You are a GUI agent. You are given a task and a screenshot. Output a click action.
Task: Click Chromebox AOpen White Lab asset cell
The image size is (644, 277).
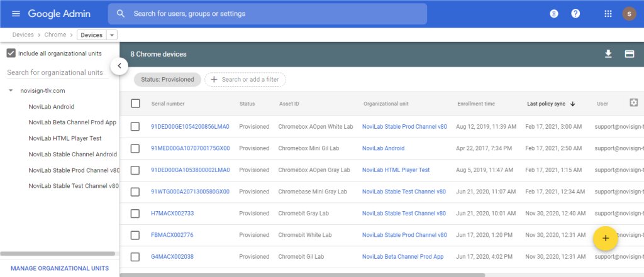click(x=316, y=127)
